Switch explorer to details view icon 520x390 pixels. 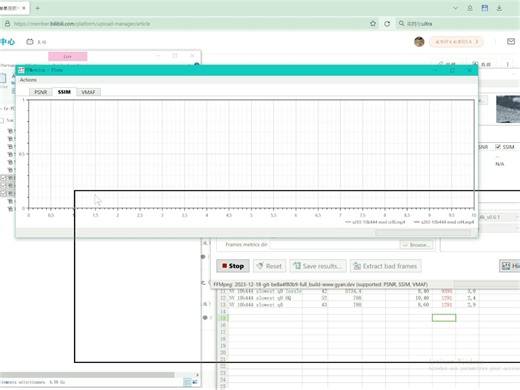187,382
